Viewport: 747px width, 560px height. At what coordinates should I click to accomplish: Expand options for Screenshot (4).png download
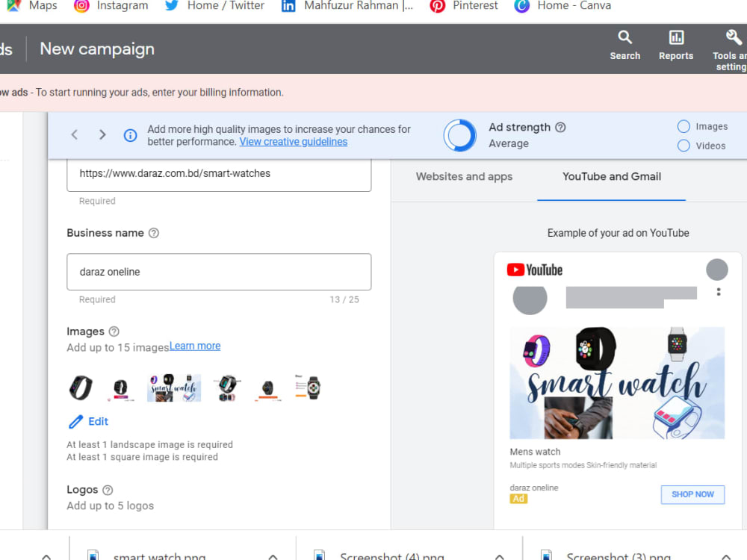point(499,556)
